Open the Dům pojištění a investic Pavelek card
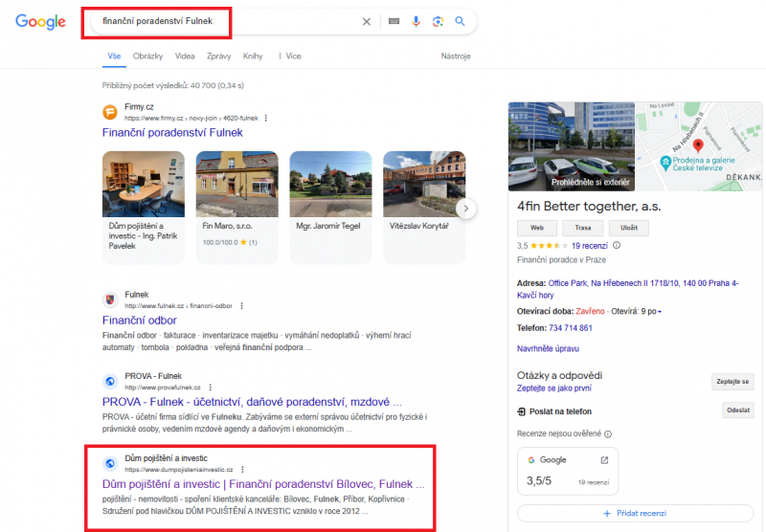The width and height of the screenshot is (766, 532). coord(144,208)
